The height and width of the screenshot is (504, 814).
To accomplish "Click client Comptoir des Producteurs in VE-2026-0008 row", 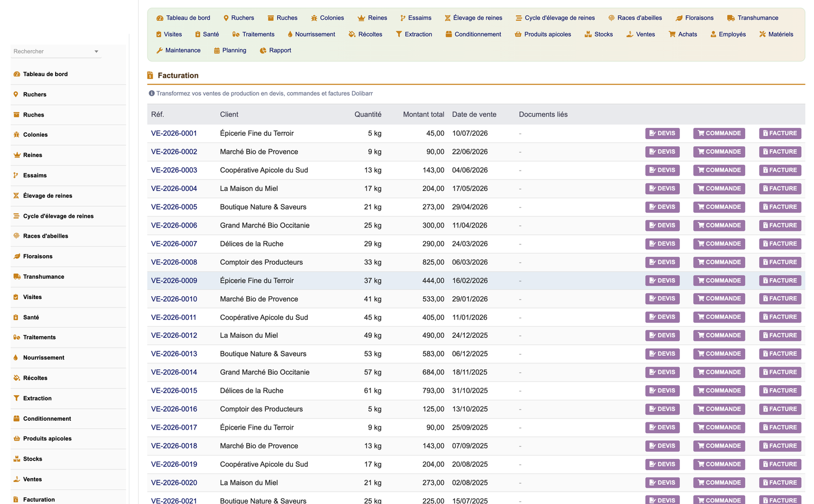I will [x=261, y=262].
